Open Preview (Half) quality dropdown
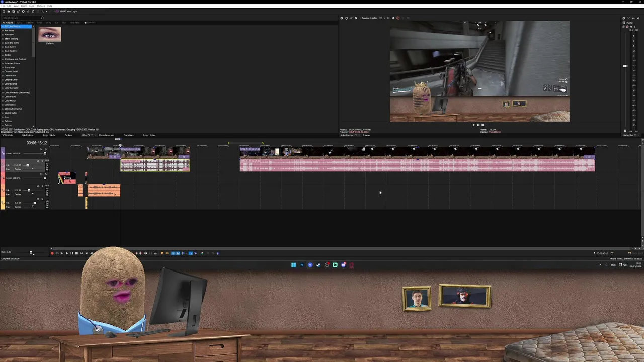644x362 pixels. pyautogui.click(x=369, y=18)
